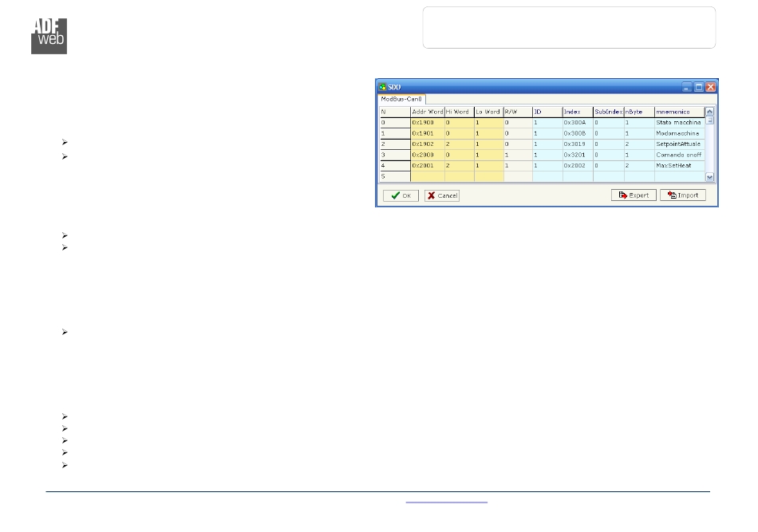The image size is (758, 532).
Task: Minimize the SDO window
Action: point(687,87)
